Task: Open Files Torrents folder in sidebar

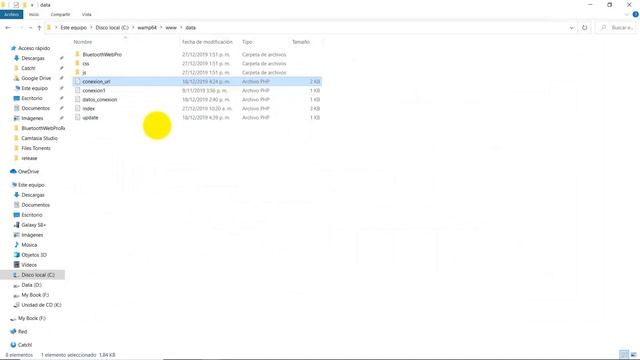Action: click(36, 148)
